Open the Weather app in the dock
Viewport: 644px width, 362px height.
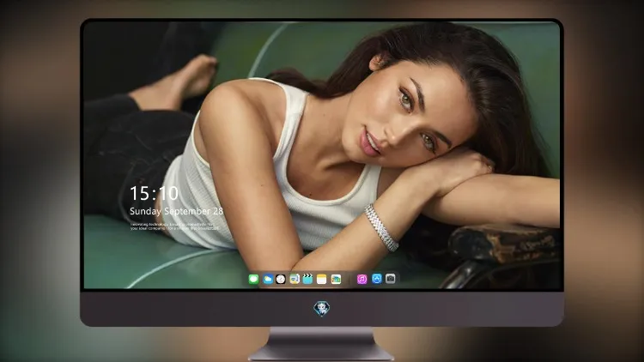pos(267,279)
